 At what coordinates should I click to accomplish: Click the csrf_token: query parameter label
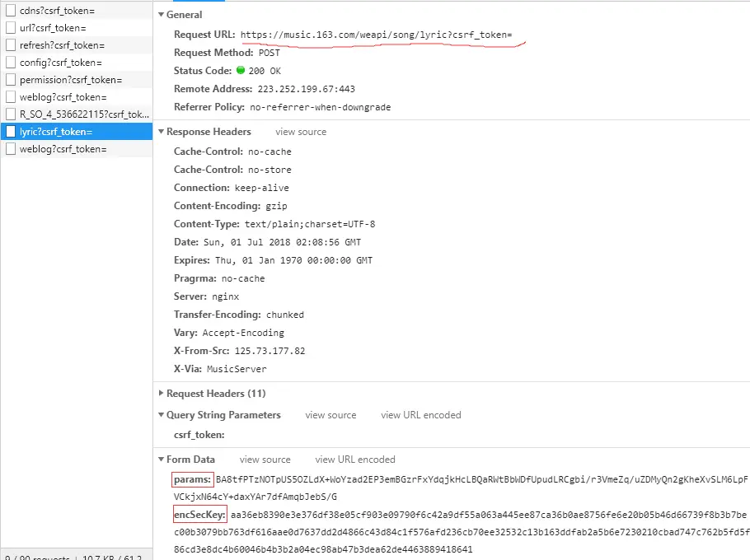(x=199, y=436)
